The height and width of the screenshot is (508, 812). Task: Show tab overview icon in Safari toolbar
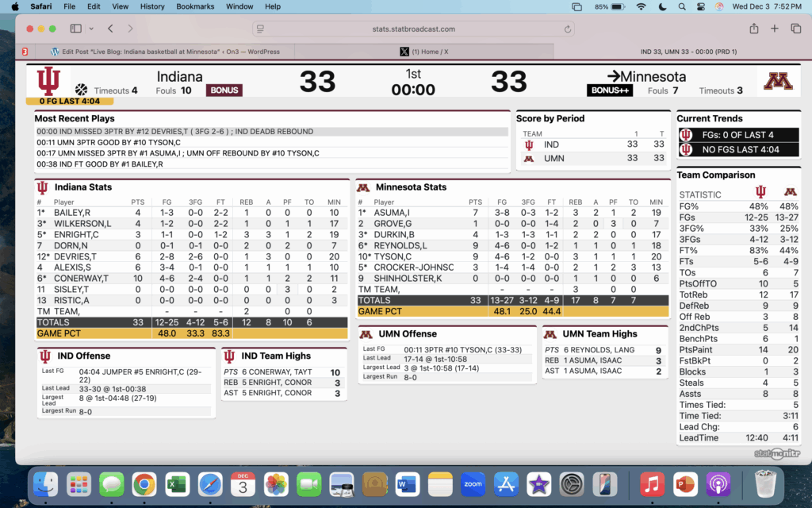(795, 29)
